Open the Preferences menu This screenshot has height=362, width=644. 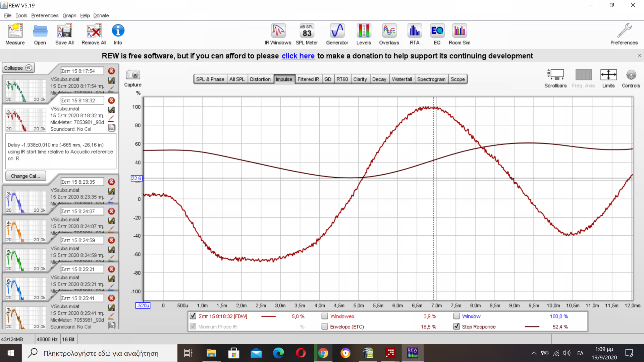(x=45, y=15)
